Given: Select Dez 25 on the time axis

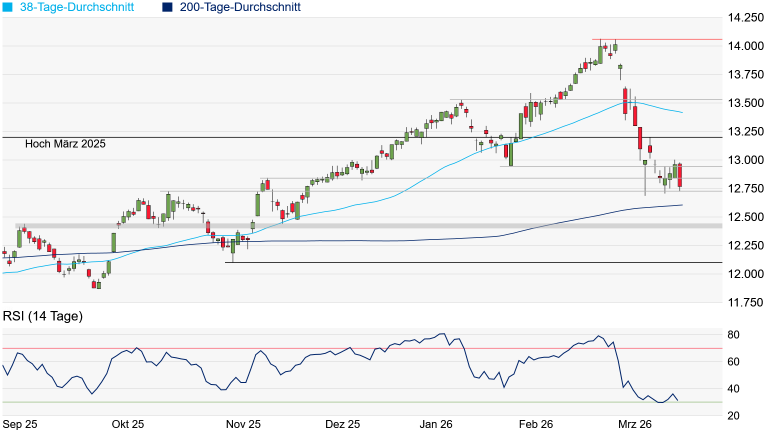Looking at the screenshot, I should coord(341,423).
